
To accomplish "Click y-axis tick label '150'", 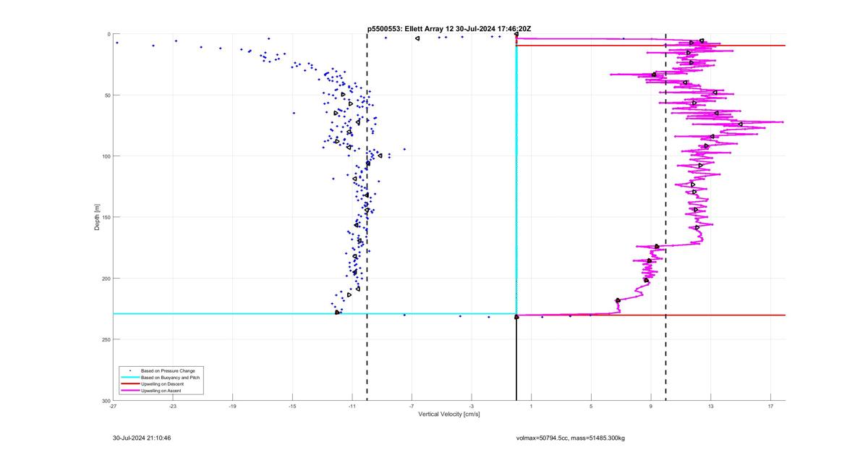I will [106, 217].
